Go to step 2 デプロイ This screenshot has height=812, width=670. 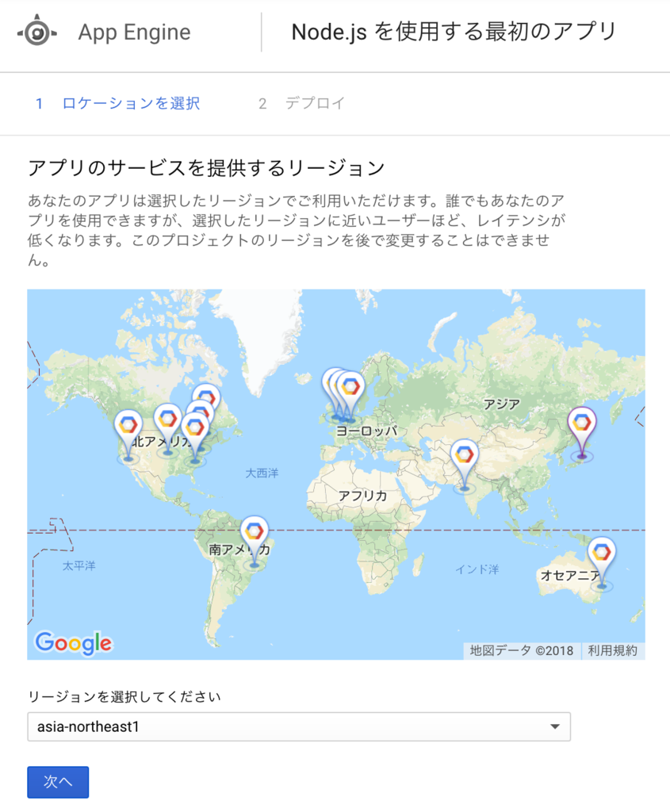click(301, 104)
